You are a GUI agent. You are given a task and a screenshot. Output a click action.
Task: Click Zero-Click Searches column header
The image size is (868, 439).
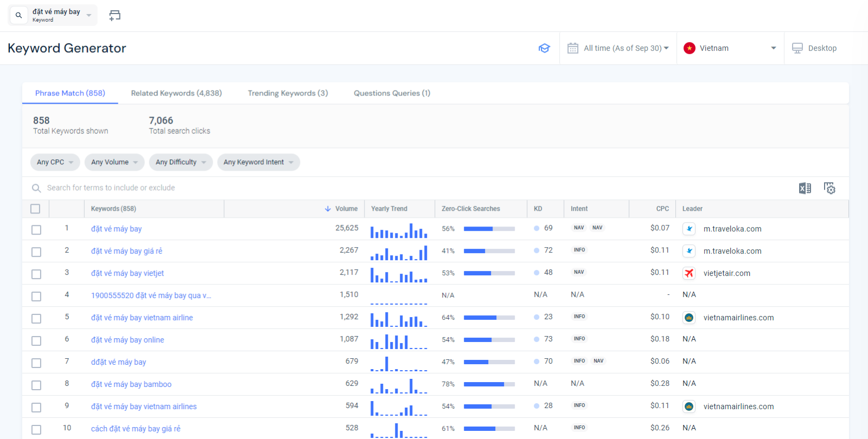[471, 209]
